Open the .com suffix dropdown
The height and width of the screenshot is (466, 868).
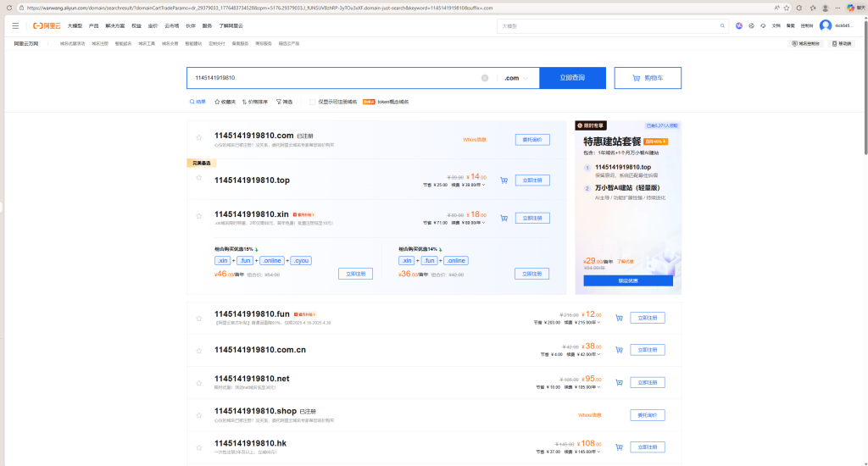tap(515, 78)
